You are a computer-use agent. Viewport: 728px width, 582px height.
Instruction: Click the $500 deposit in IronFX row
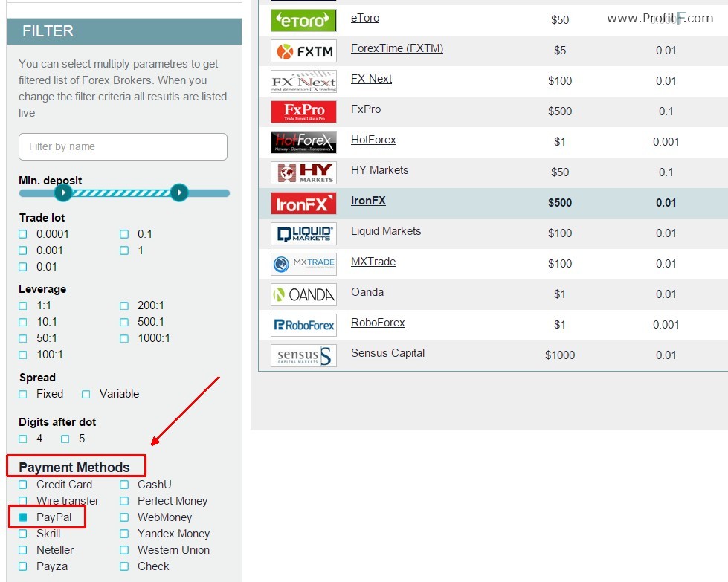(x=560, y=203)
